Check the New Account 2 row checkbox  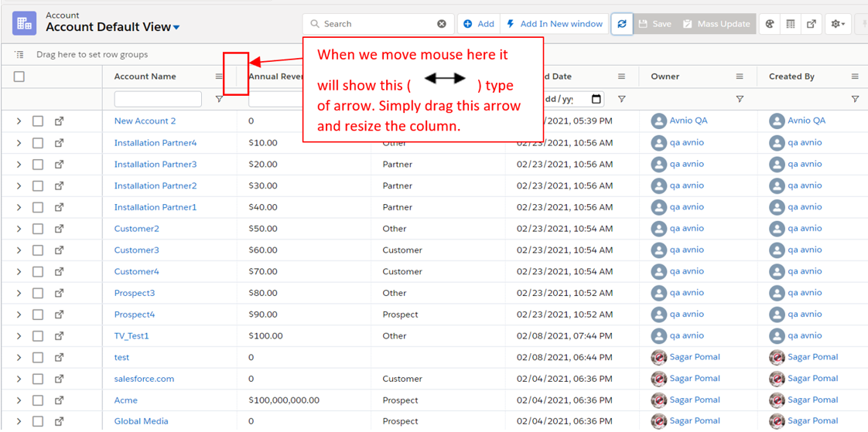coord(38,121)
